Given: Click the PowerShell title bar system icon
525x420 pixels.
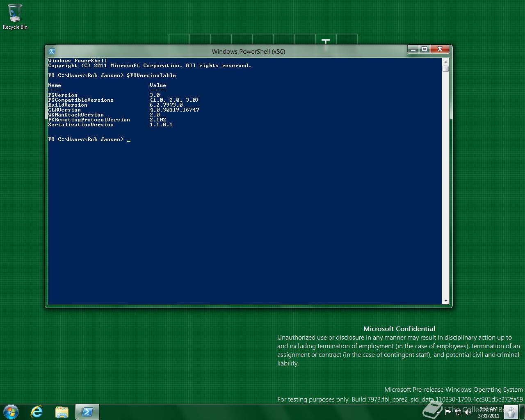Looking at the screenshot, I should click(52, 51).
